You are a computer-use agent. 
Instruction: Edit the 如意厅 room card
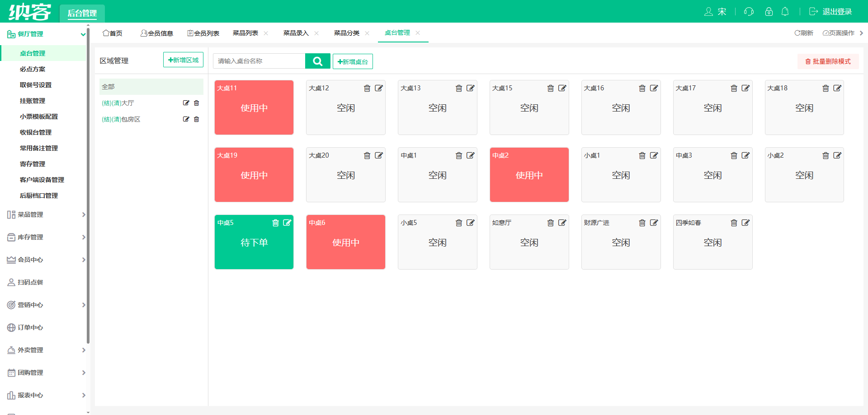(x=562, y=223)
